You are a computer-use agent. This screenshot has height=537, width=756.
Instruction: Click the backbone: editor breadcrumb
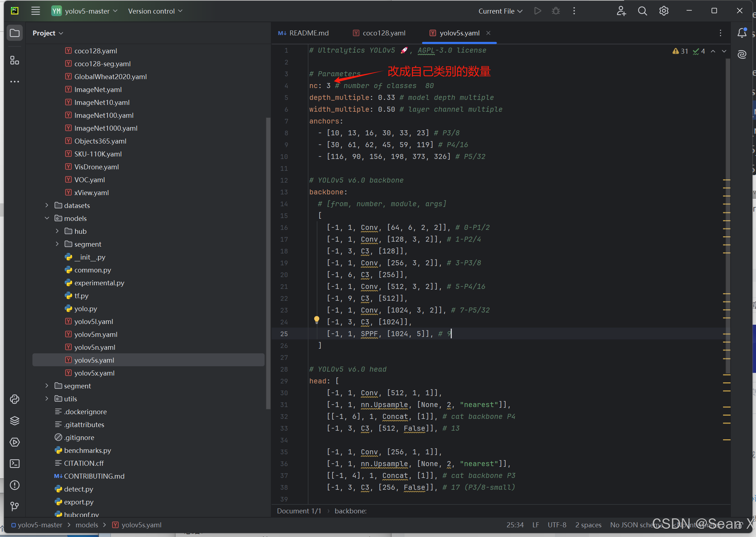click(x=351, y=511)
